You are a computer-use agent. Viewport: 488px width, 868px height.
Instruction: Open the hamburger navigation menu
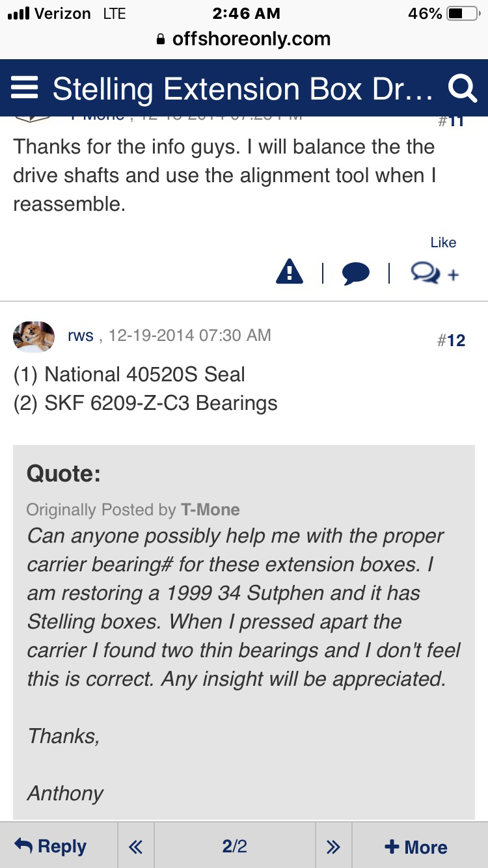[25, 88]
